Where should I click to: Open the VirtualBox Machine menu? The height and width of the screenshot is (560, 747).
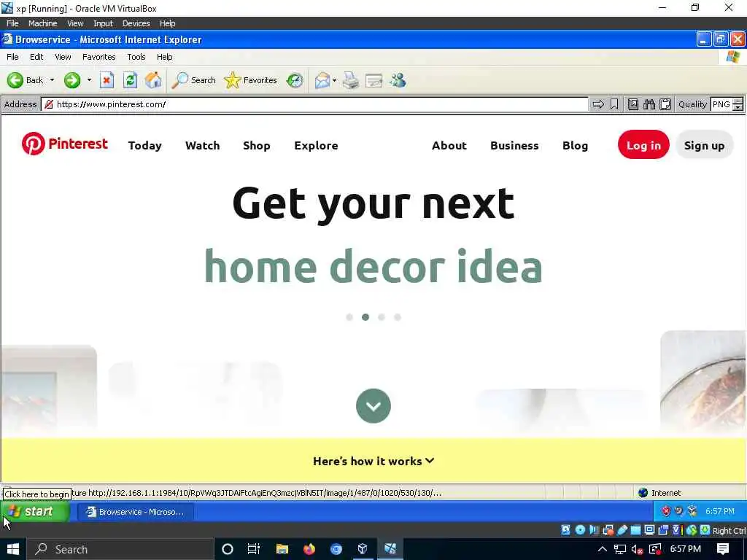[x=42, y=23]
